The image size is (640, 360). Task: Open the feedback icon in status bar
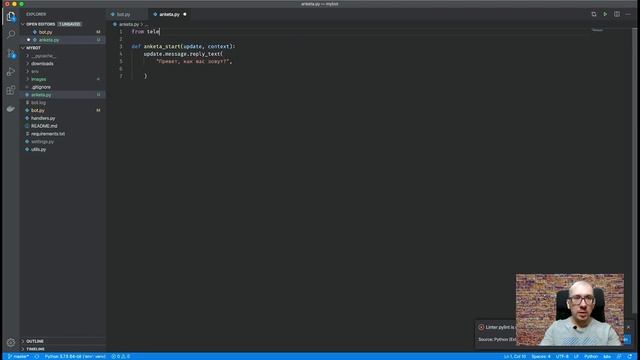point(619,356)
